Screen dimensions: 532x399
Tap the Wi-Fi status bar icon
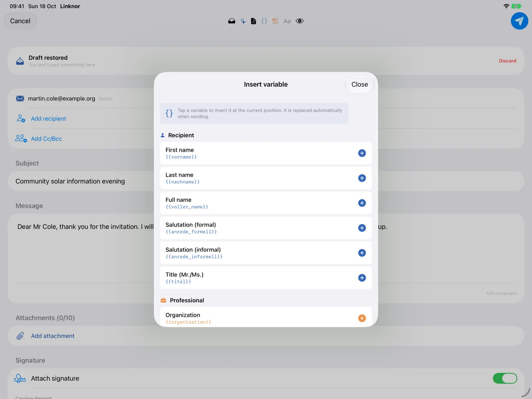click(506, 6)
